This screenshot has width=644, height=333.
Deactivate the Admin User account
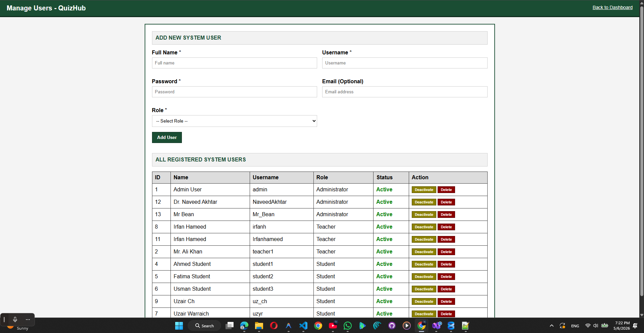424,190
